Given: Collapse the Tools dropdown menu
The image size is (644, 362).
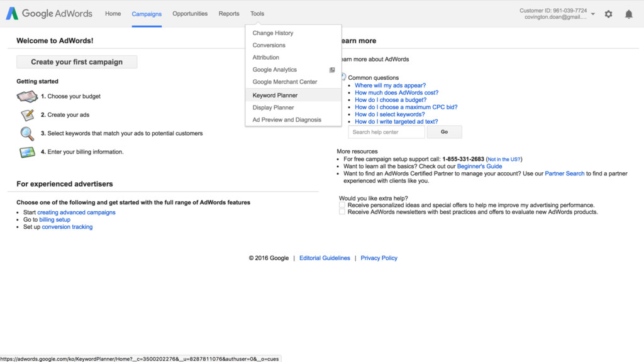Looking at the screenshot, I should click(257, 14).
